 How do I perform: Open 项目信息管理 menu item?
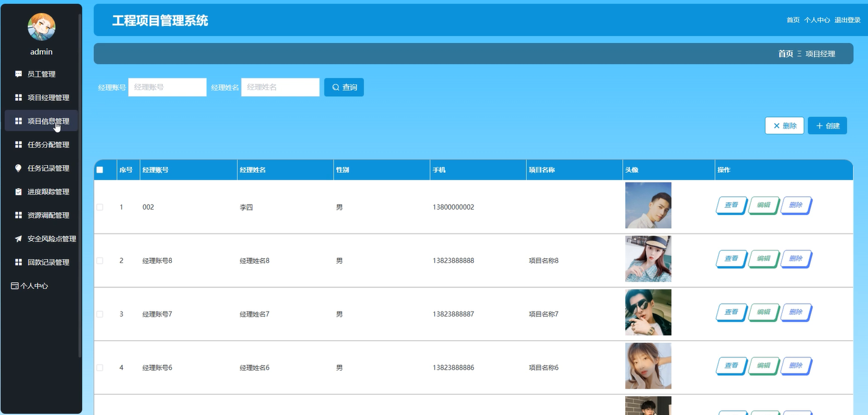coord(41,121)
